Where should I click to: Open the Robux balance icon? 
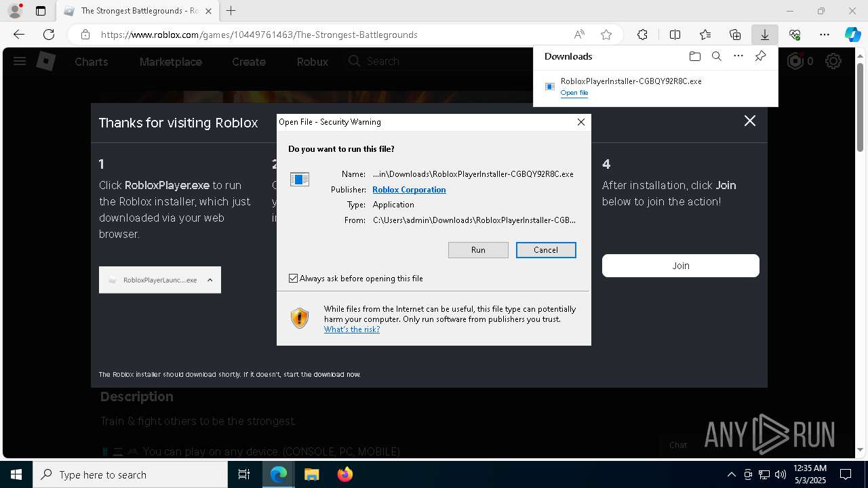[x=795, y=62]
